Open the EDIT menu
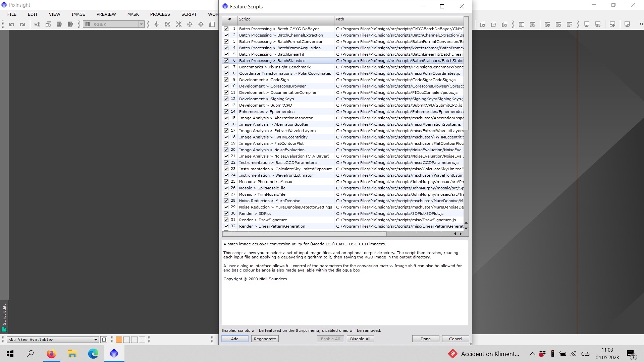 [x=33, y=14]
